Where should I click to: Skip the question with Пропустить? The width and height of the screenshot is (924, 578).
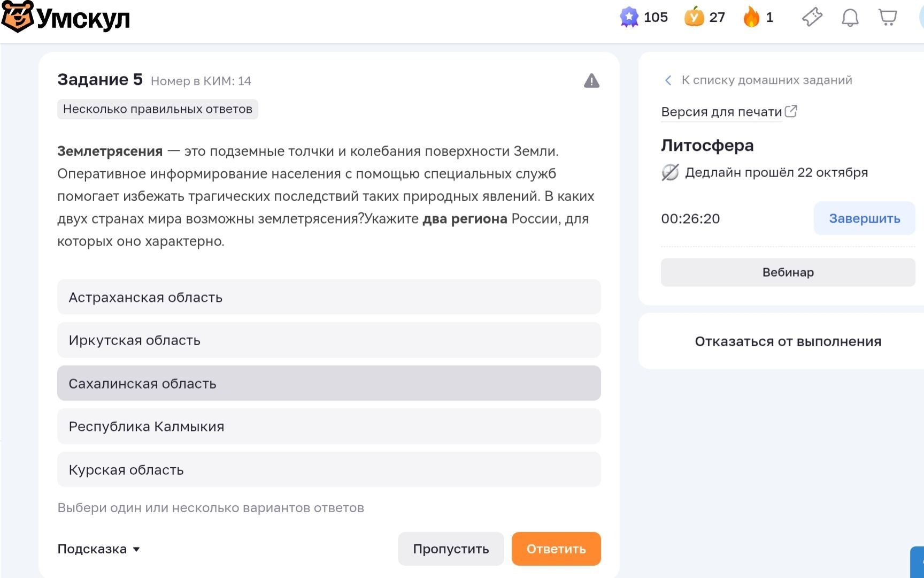[451, 549]
